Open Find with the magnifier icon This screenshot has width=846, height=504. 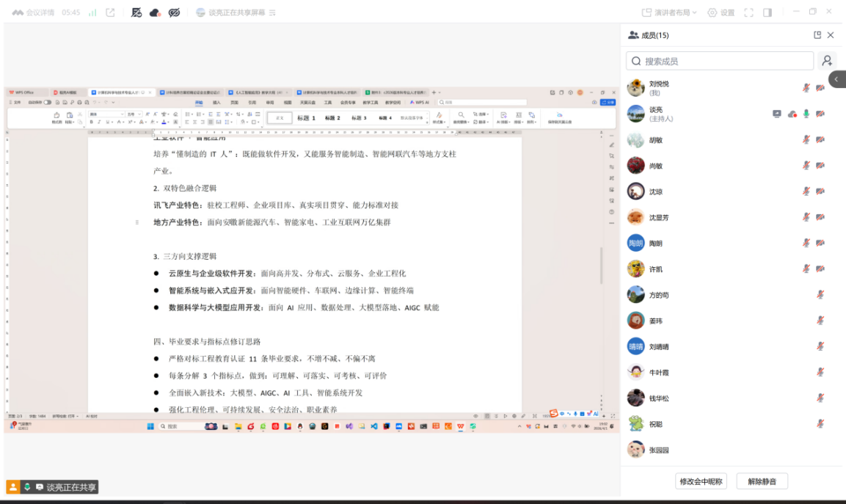click(461, 114)
